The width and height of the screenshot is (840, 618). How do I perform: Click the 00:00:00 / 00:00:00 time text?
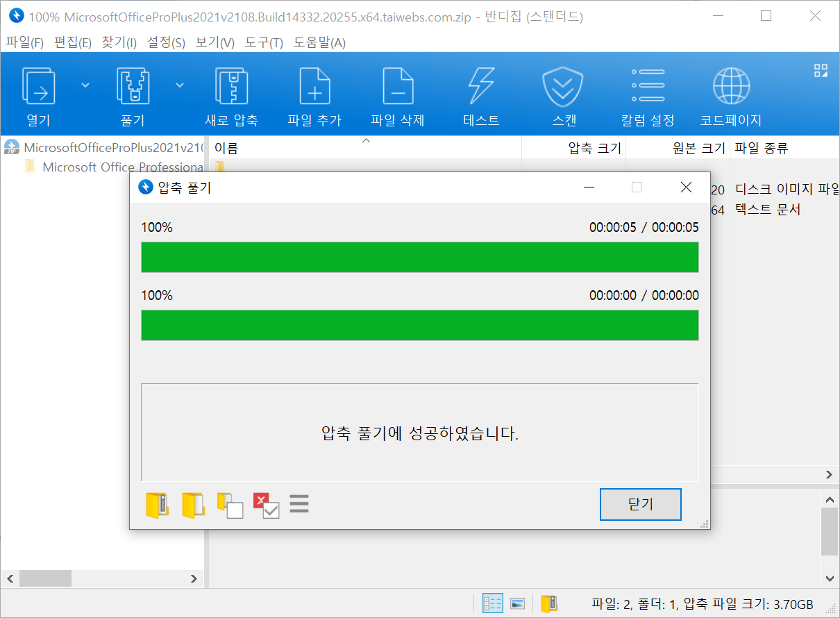click(x=644, y=295)
